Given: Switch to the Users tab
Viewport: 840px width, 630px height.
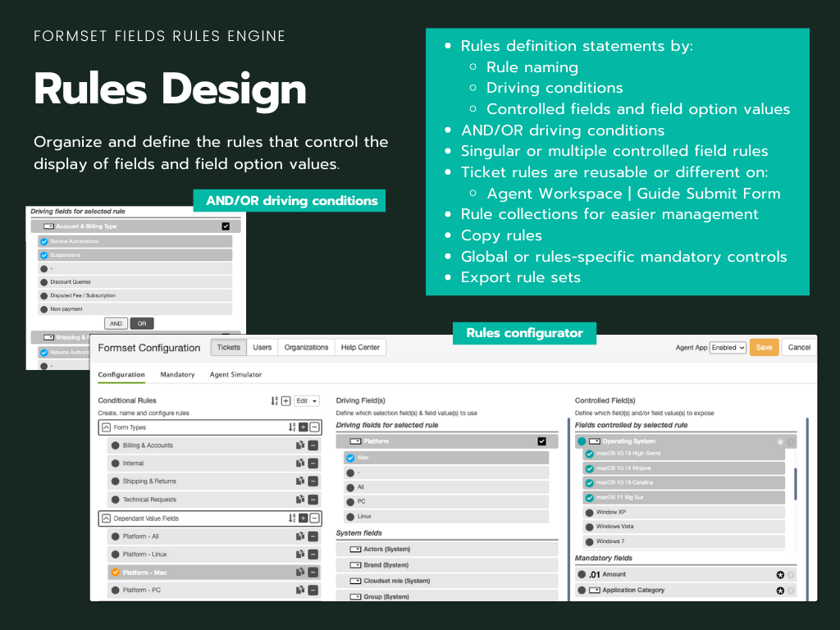Looking at the screenshot, I should [262, 348].
